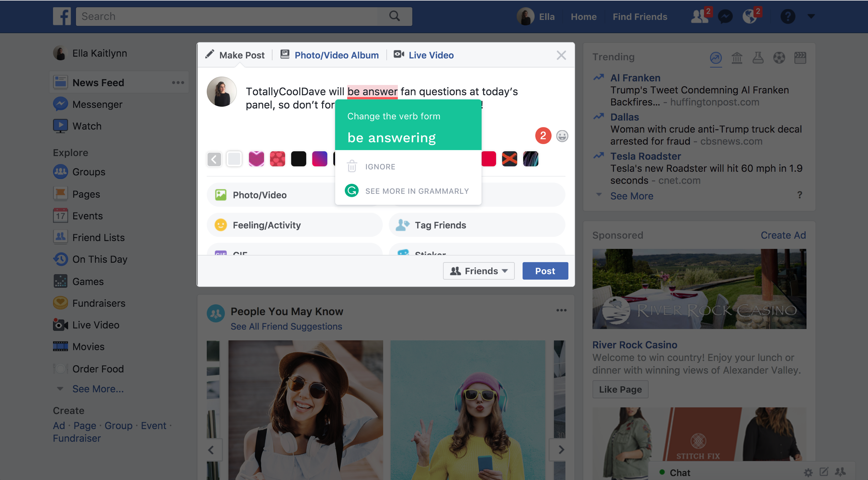868x480 pixels.
Task: Click the black solid background color swatch
Action: (x=299, y=158)
